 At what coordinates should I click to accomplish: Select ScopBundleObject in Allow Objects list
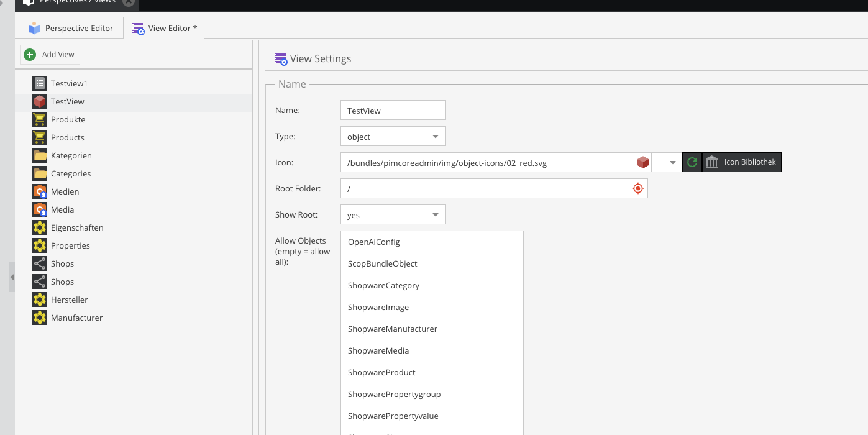point(432,263)
